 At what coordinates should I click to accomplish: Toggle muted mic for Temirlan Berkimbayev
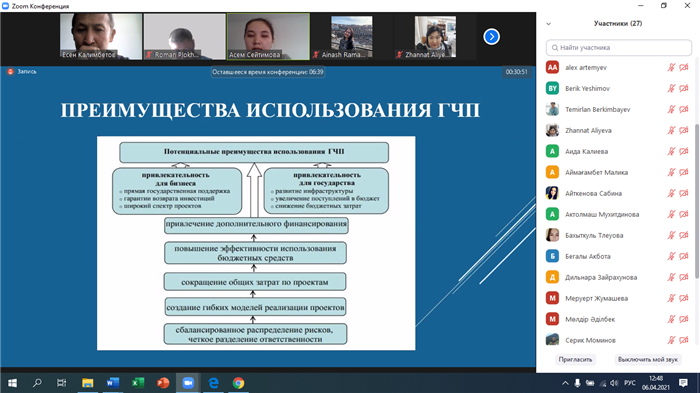[671, 109]
